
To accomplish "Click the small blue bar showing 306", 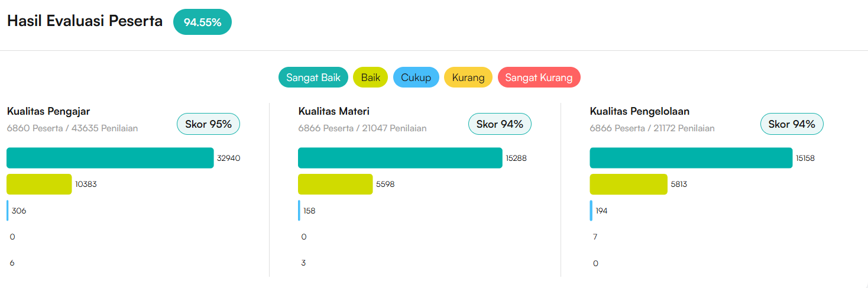I will point(8,211).
